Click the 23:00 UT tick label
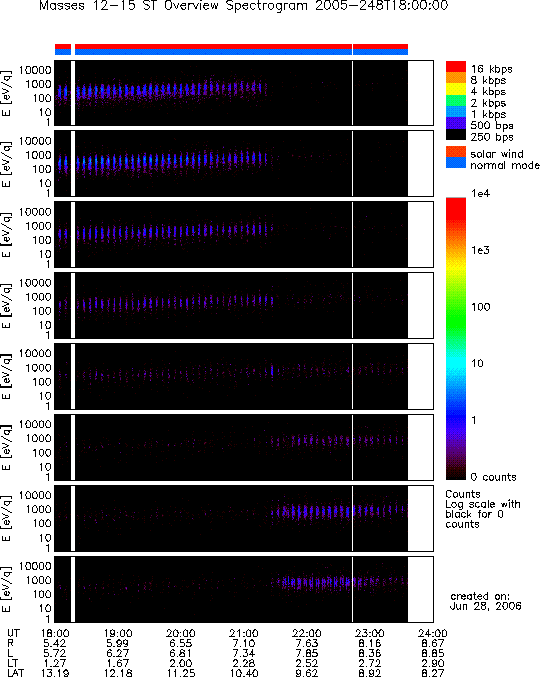This screenshot has height=677, width=540. [x=369, y=633]
